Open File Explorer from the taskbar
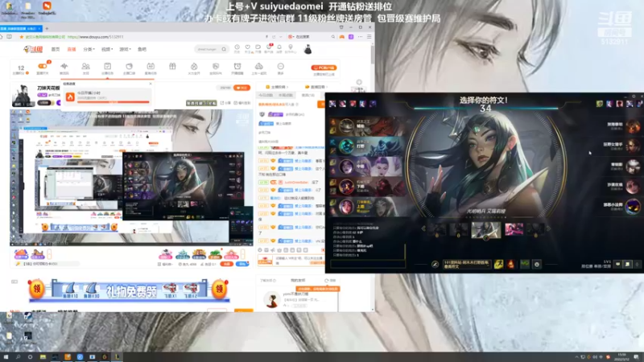This screenshot has width=644, height=362. pyautogui.click(x=43, y=357)
